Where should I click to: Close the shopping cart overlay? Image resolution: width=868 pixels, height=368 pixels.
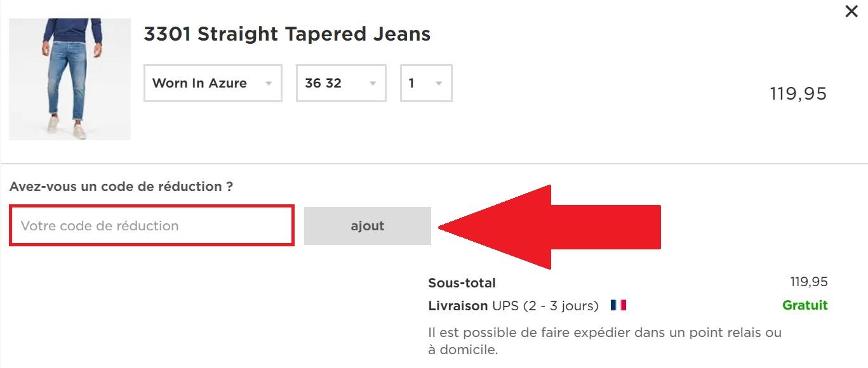(851, 11)
